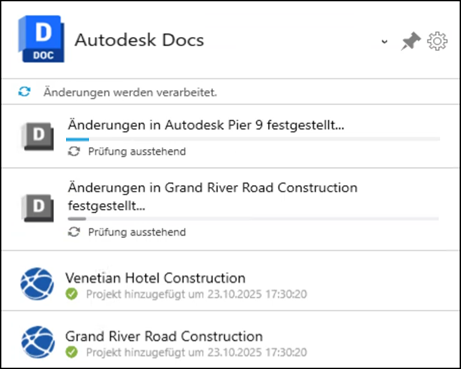Viewport: 461px width, 369px height.
Task: Click the gray D icon for Grand River changes
Action: click(x=38, y=208)
